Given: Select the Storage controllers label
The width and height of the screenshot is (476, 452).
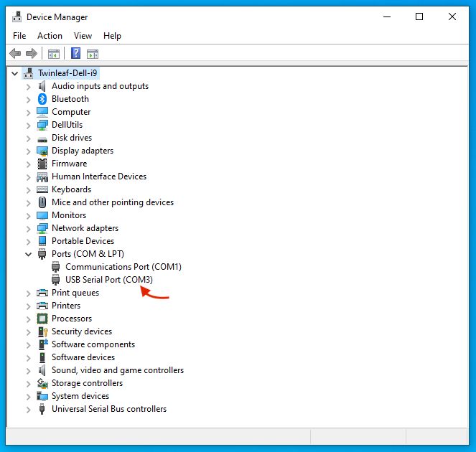Looking at the screenshot, I should click(87, 383).
